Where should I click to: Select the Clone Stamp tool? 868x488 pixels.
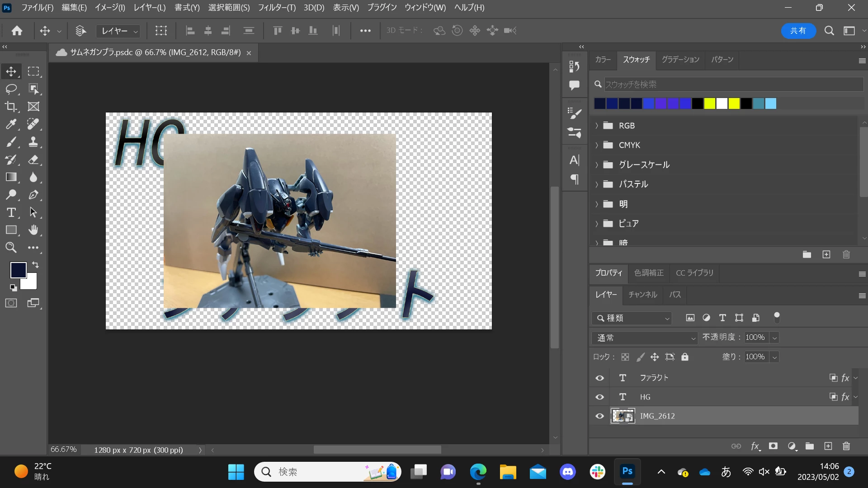click(33, 142)
